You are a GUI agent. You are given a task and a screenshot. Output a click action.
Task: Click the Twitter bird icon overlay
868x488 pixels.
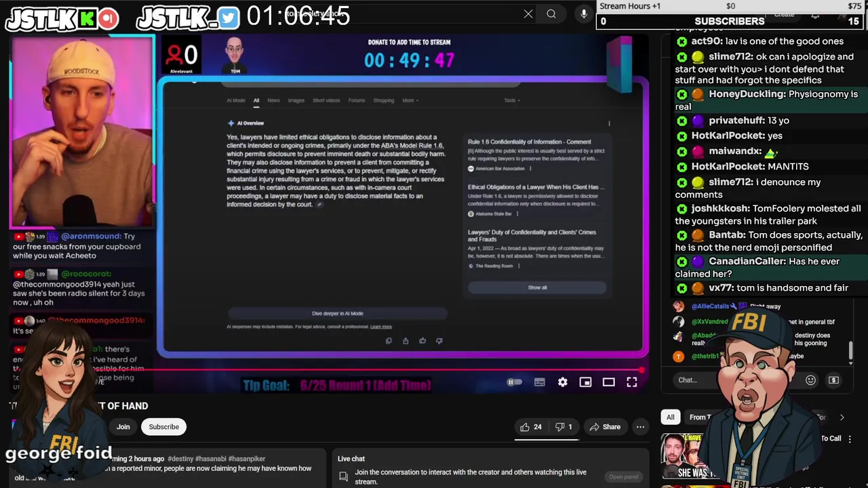pyautogui.click(x=229, y=18)
